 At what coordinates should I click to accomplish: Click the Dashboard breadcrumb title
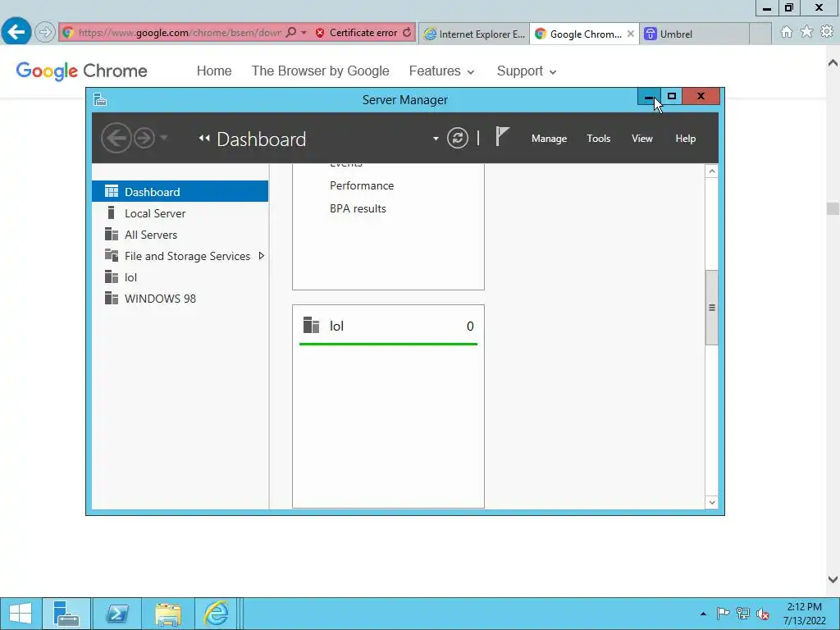(x=261, y=139)
